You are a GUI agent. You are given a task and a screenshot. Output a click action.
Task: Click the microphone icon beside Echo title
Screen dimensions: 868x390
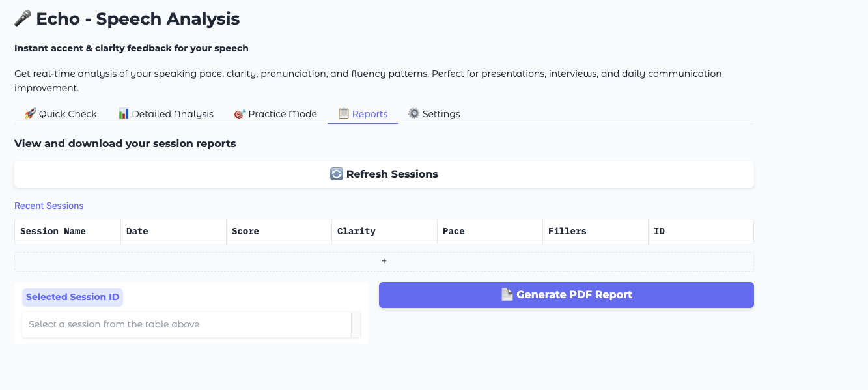pyautogui.click(x=23, y=20)
